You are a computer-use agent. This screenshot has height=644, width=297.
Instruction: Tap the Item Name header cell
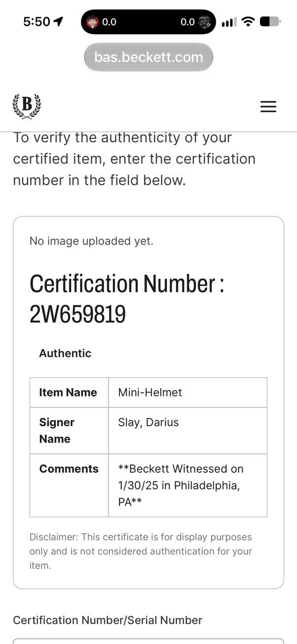point(69,393)
